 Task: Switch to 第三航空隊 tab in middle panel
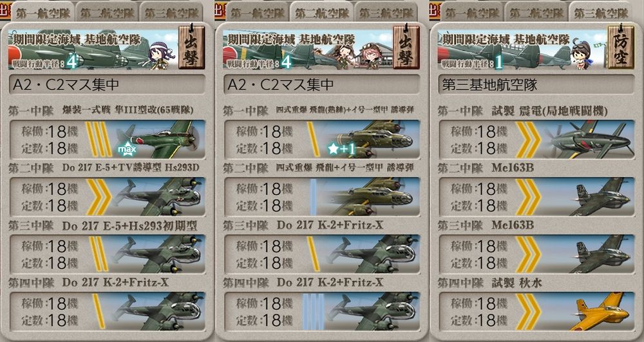386,13
